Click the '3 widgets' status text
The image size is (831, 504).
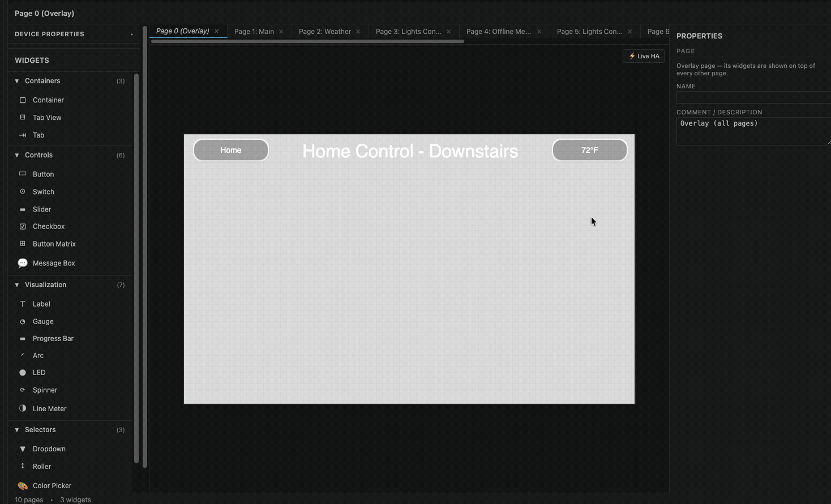[75, 500]
